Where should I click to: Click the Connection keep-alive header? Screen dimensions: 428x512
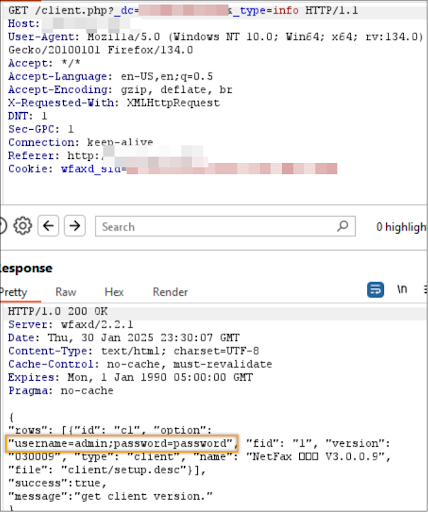click(x=80, y=142)
